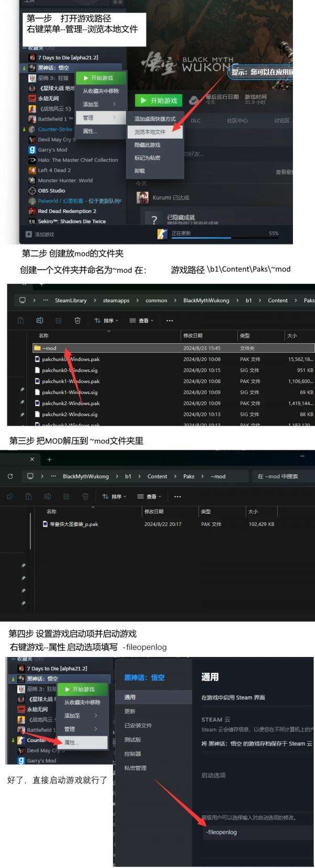Click the Halo: The Master Chief Collection icon
The height and width of the screenshot is (868, 315).
click(32, 160)
